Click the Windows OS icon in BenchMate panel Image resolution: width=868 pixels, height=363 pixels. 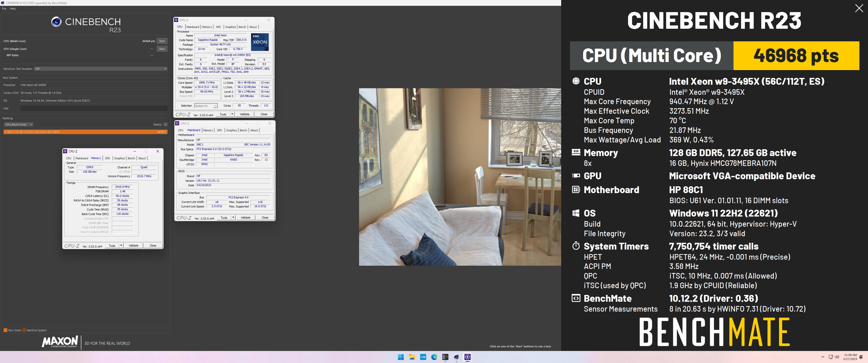576,213
